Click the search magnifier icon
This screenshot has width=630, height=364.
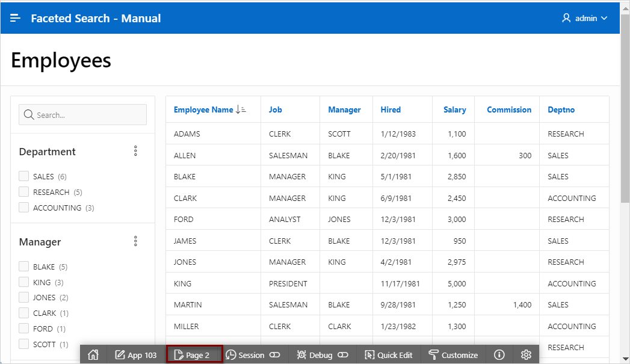[28, 115]
